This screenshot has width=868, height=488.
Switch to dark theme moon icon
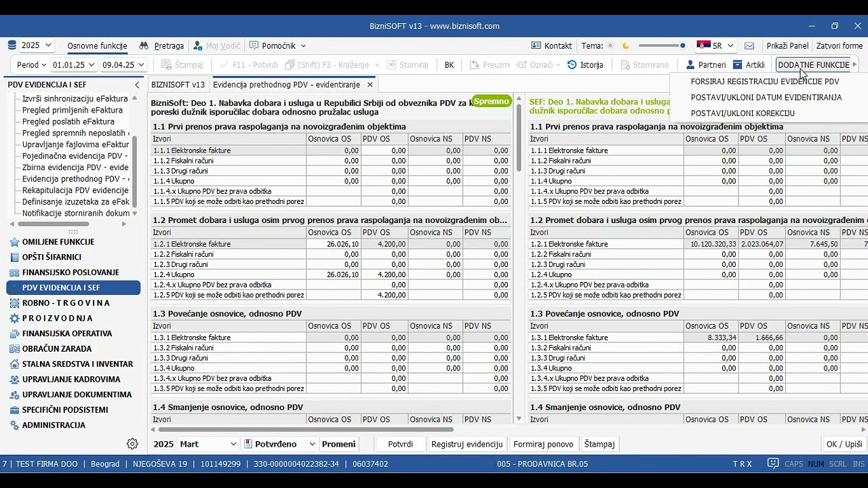(x=626, y=45)
